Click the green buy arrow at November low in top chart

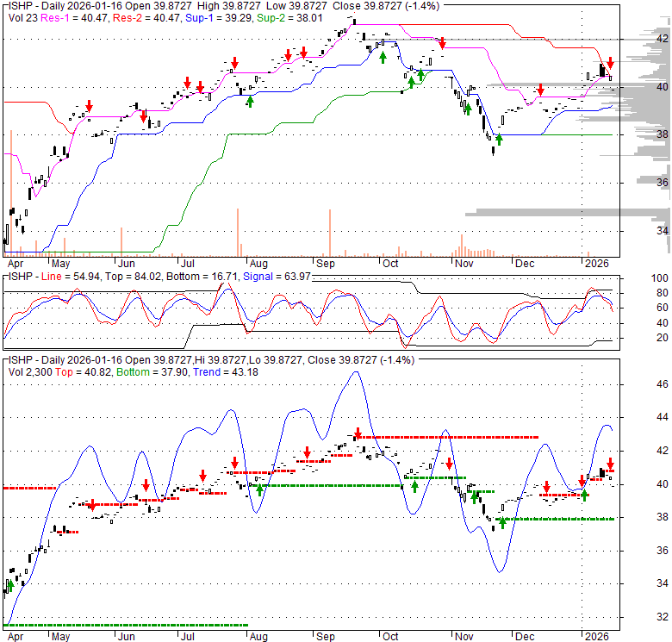(499, 138)
